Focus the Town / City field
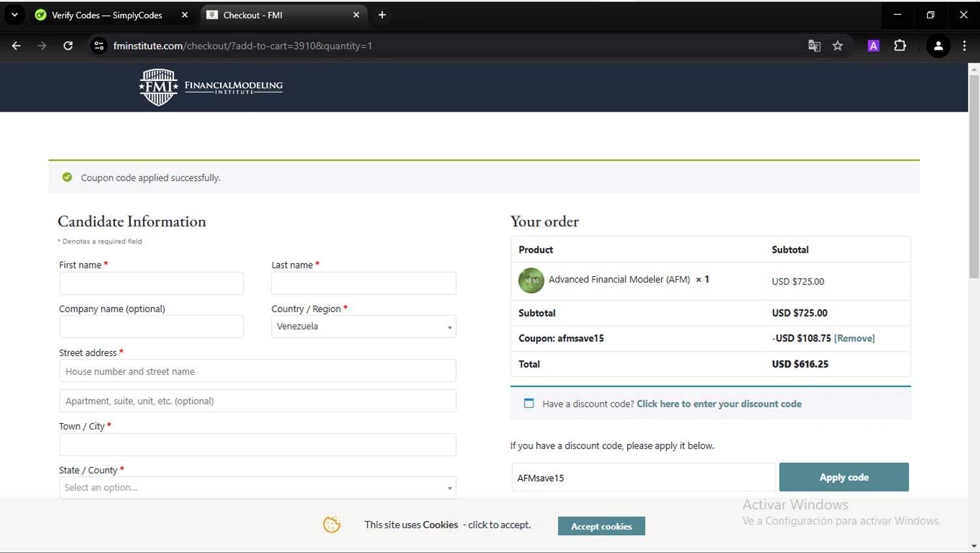Image resolution: width=980 pixels, height=553 pixels. pyautogui.click(x=257, y=445)
